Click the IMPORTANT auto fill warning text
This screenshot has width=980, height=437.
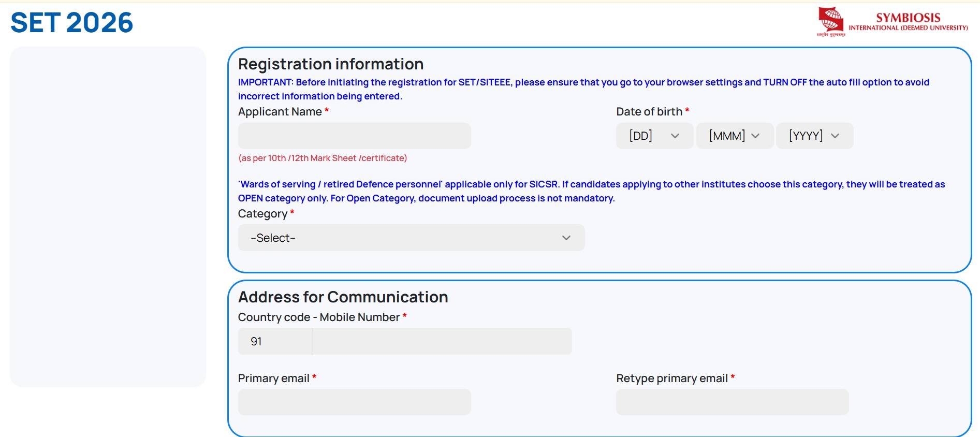tap(583, 89)
